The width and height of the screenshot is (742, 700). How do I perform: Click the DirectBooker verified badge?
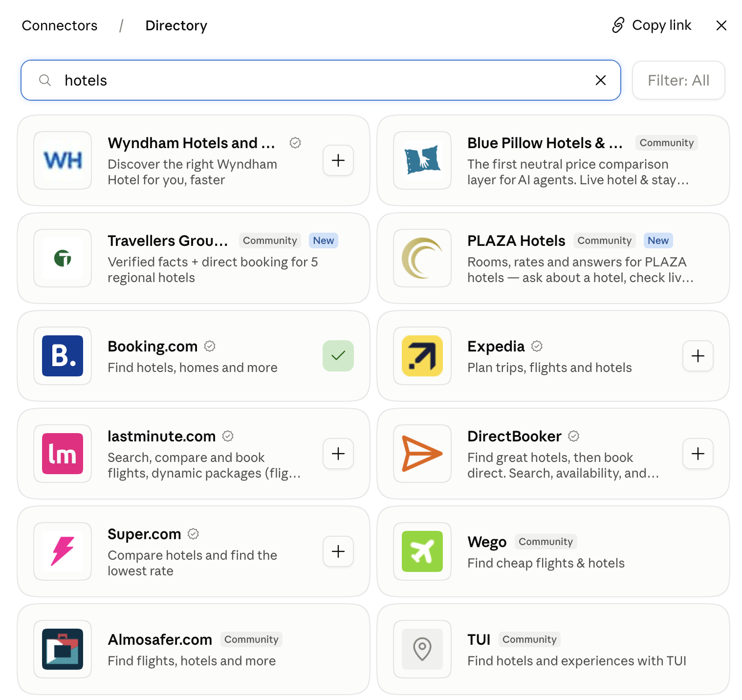(574, 436)
